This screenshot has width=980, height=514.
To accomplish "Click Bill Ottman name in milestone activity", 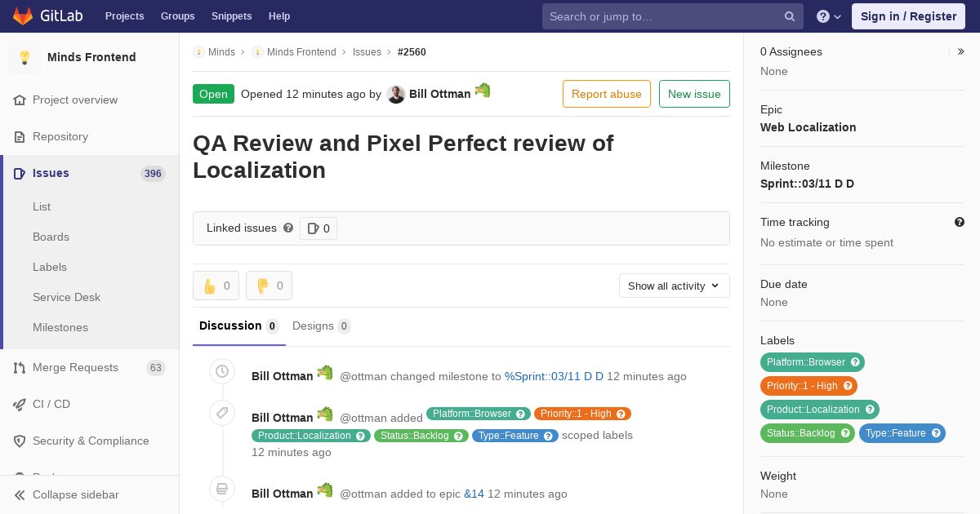I will [x=283, y=376].
